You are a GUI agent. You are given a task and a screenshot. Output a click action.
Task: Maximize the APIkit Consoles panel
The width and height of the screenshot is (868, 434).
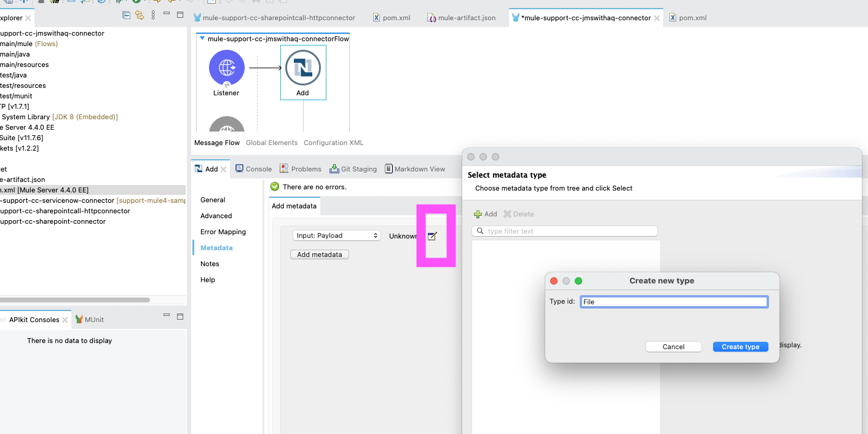(180, 317)
